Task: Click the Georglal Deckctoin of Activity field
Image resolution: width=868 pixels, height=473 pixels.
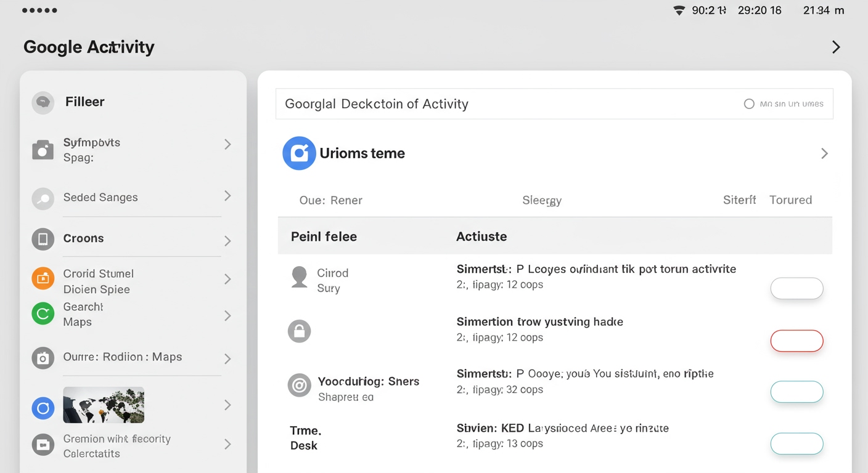Action: click(x=554, y=104)
